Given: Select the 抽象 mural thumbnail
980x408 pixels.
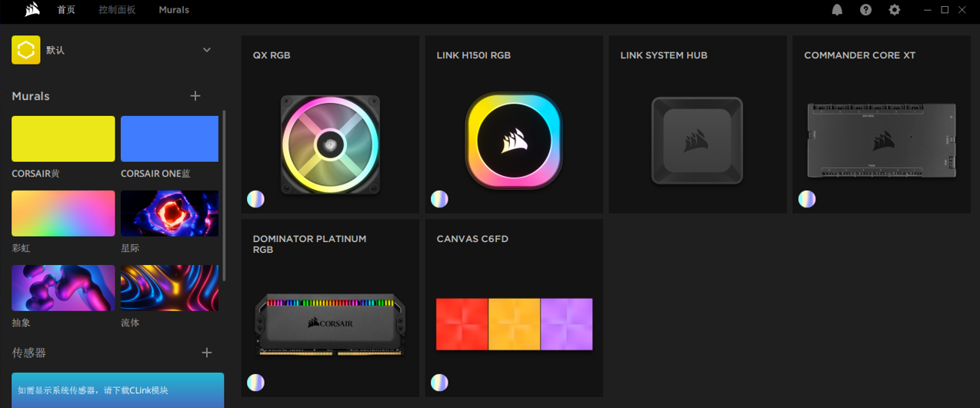Looking at the screenshot, I should tap(63, 288).
